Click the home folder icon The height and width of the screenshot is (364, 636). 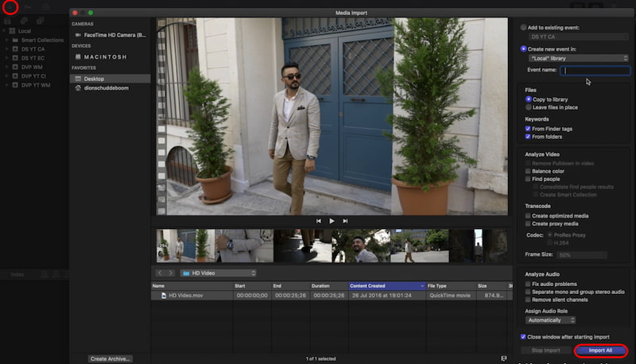coord(78,88)
